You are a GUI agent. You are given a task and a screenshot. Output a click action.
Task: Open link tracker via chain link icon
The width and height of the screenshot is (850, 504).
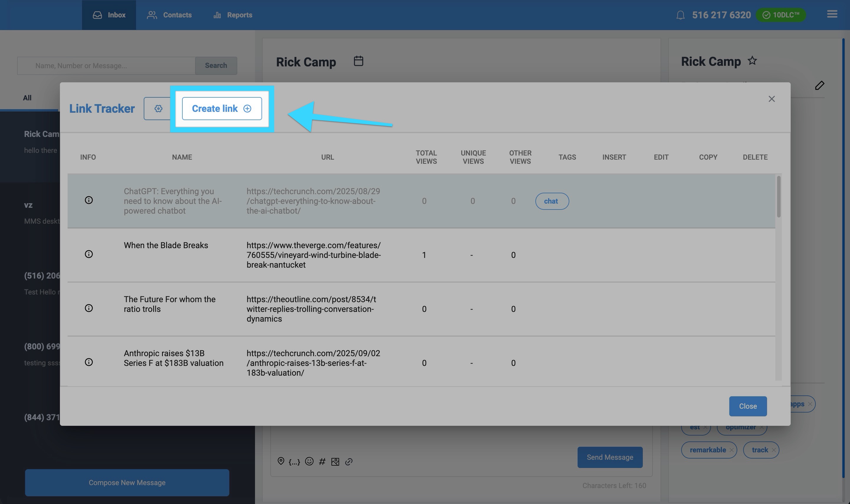tap(349, 462)
